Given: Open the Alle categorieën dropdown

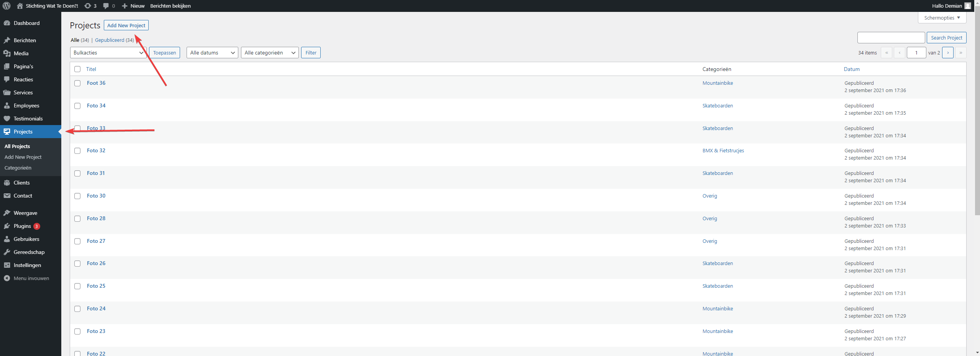Looking at the screenshot, I should (270, 53).
